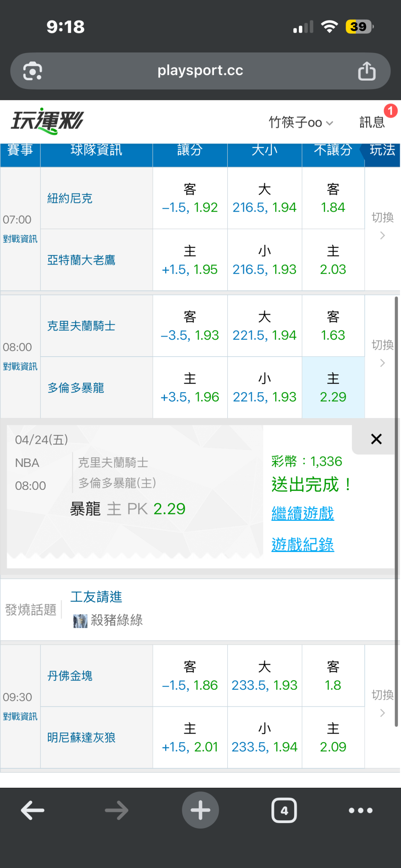Image resolution: width=401 pixels, height=868 pixels.
Task: Open 紐約尼克 team info
Action: coord(70,198)
